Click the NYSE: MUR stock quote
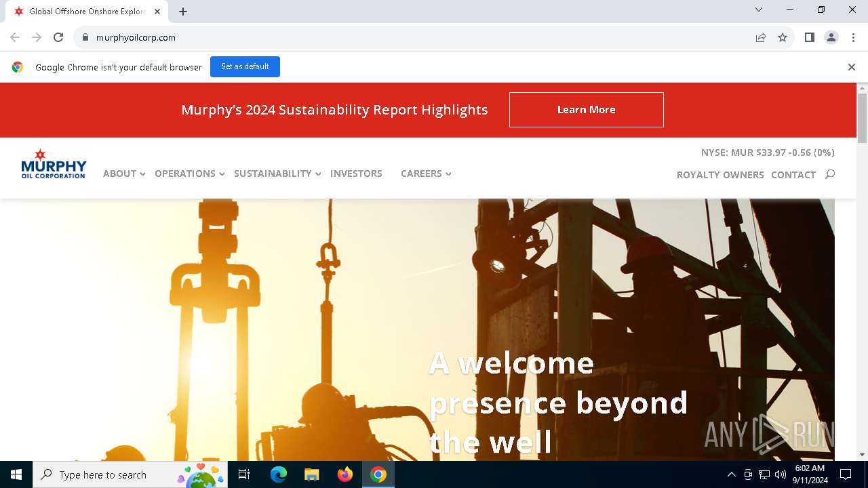This screenshot has width=868, height=488. coord(768,152)
